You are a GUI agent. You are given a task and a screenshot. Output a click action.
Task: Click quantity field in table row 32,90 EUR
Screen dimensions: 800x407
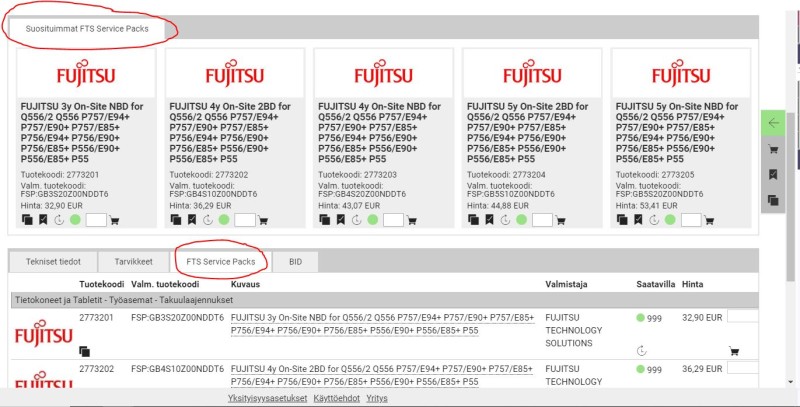coord(743,317)
